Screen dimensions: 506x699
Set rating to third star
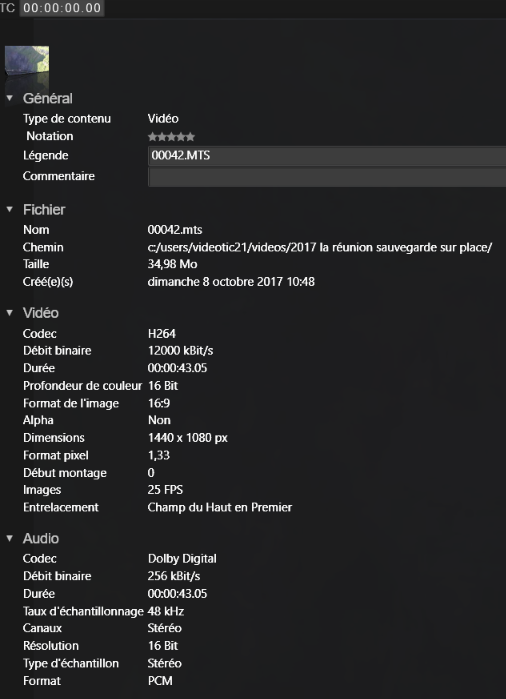[x=171, y=137]
